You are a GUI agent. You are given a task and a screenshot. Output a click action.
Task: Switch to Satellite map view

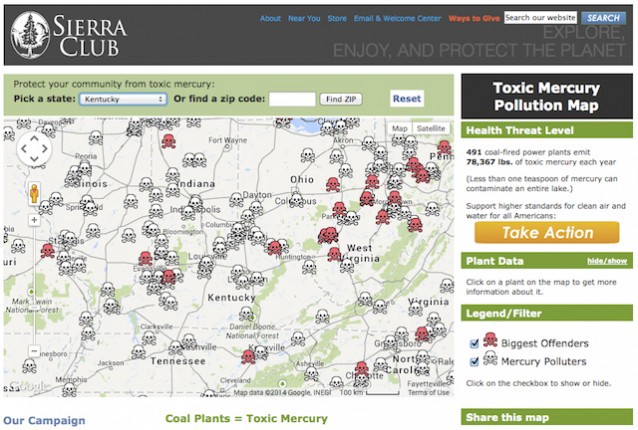click(431, 128)
